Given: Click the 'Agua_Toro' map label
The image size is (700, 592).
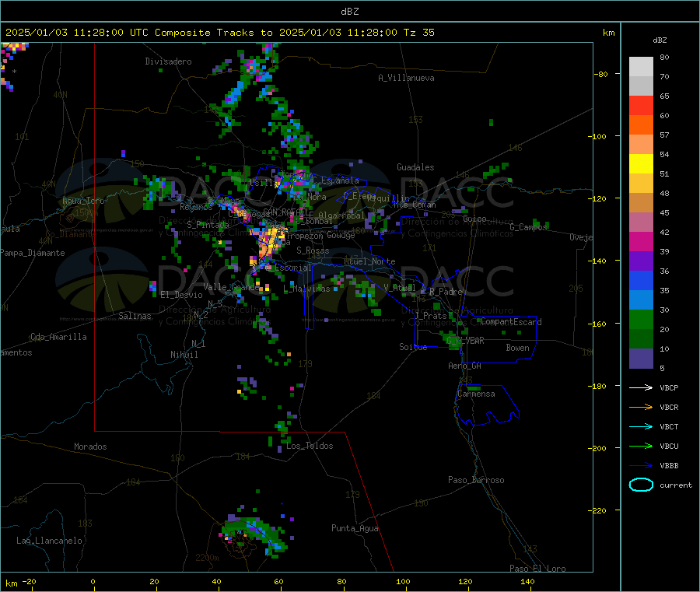Looking at the screenshot, I should pyautogui.click(x=83, y=201).
